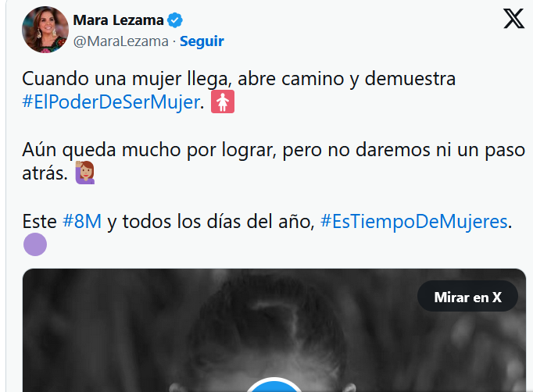Open the black-and-white video thumbnail
Image resolution: width=533 pixels, height=392 pixels.
click(x=274, y=330)
